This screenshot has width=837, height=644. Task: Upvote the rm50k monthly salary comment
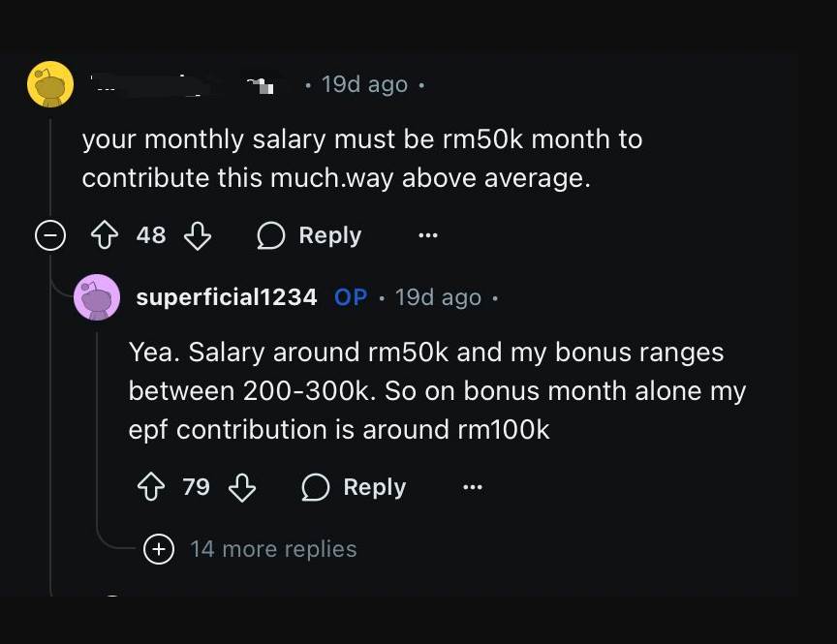coord(105,235)
